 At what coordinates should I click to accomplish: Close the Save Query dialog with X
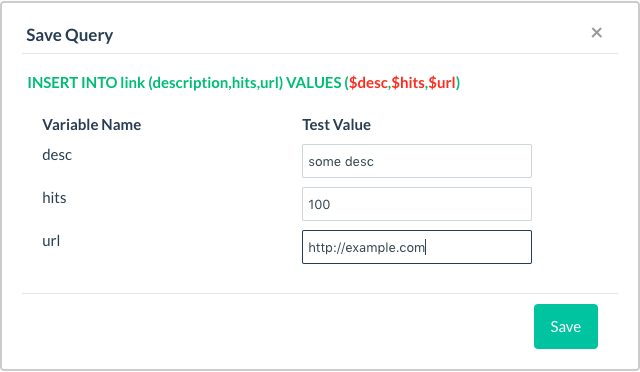pyautogui.click(x=596, y=33)
